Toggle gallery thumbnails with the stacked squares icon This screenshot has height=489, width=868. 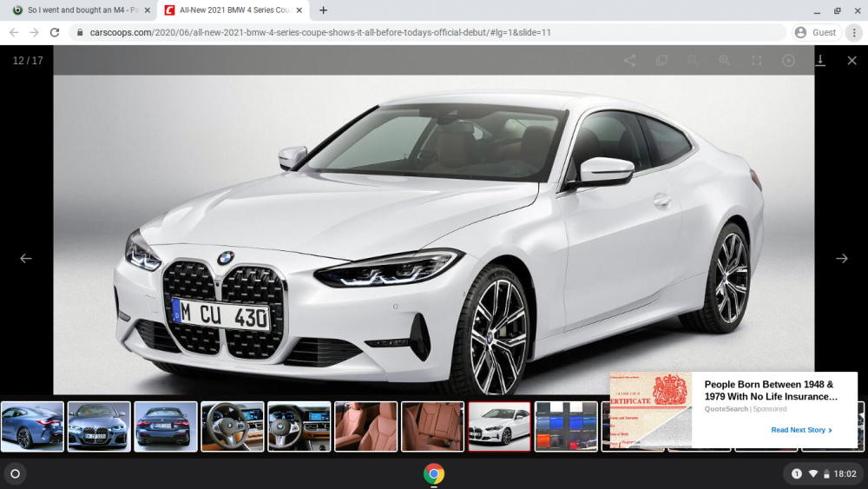[661, 60]
